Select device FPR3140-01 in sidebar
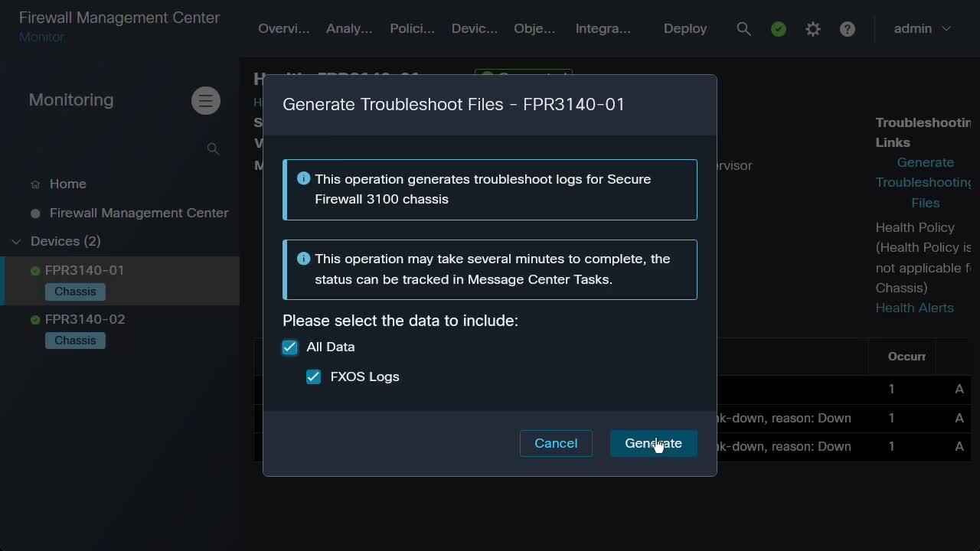The height and width of the screenshot is (551, 980). [x=84, y=270]
